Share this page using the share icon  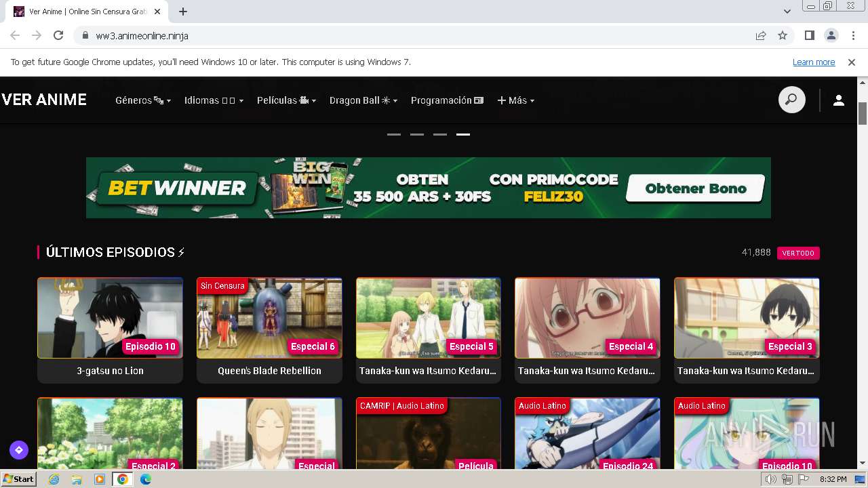[761, 35]
